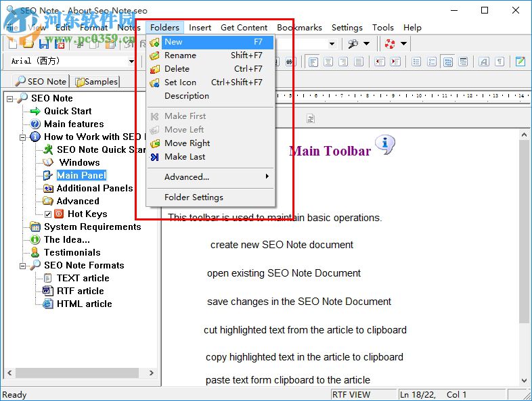This screenshot has height=401, width=532.
Task: Choose Rename in Folders menu
Action: point(210,55)
